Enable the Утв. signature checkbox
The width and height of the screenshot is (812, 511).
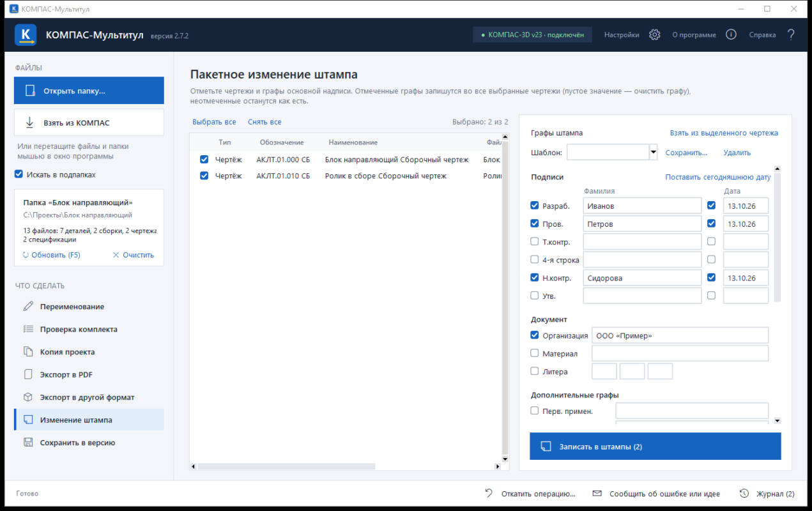coord(535,296)
